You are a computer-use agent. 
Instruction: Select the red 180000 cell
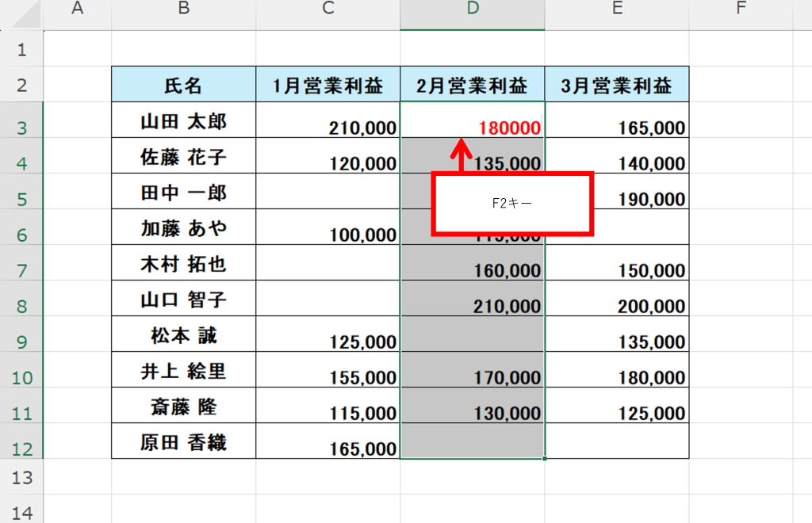tap(473, 120)
